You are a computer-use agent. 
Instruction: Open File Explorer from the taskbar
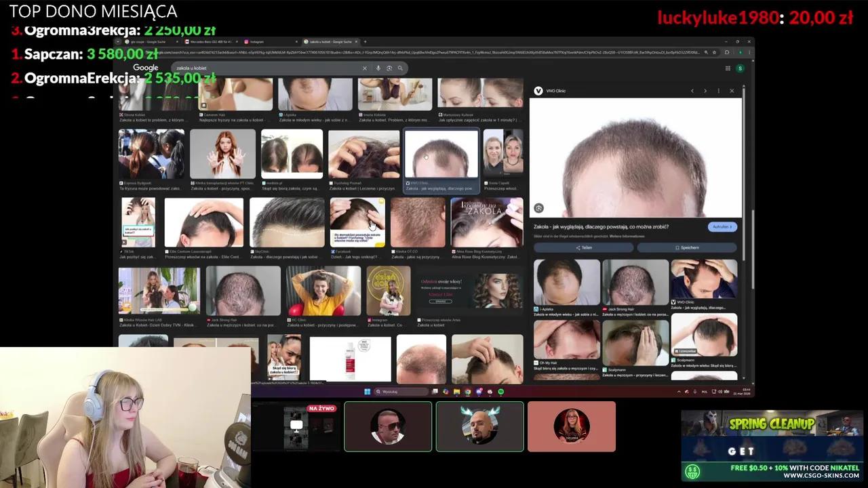457,392
